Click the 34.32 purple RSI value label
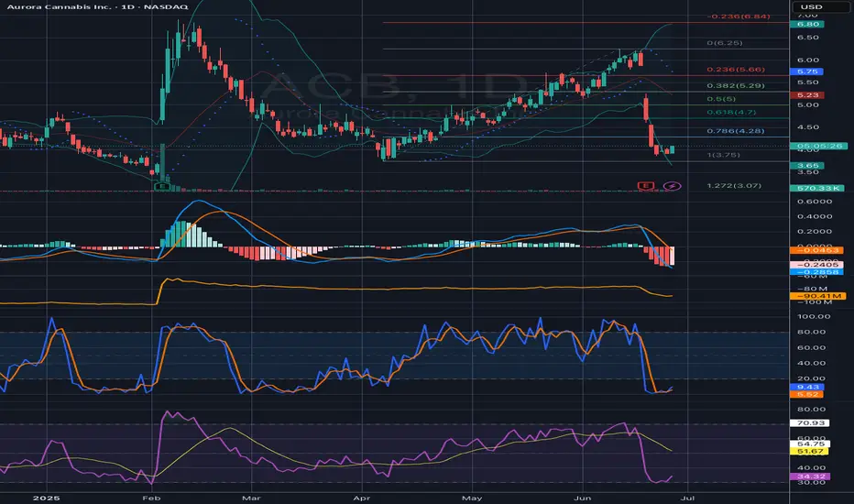Screen dimensions: 854x504 point(810,477)
